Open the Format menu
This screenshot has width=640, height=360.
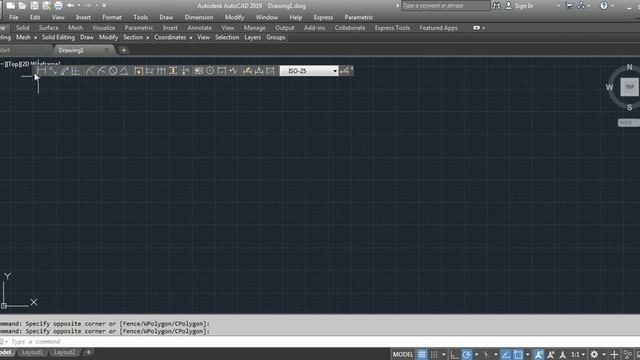click(x=112, y=18)
